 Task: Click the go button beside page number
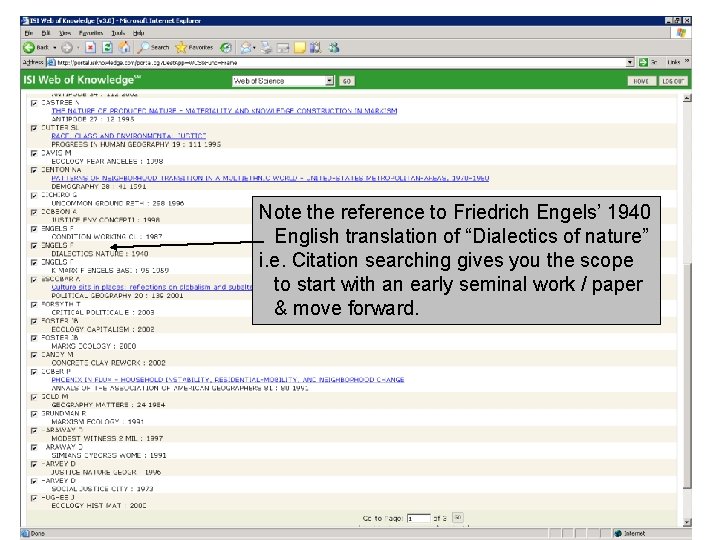pyautogui.click(x=457, y=518)
